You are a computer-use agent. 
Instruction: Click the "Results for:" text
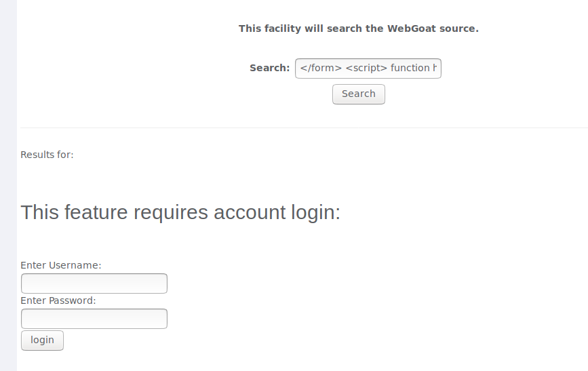[47, 155]
